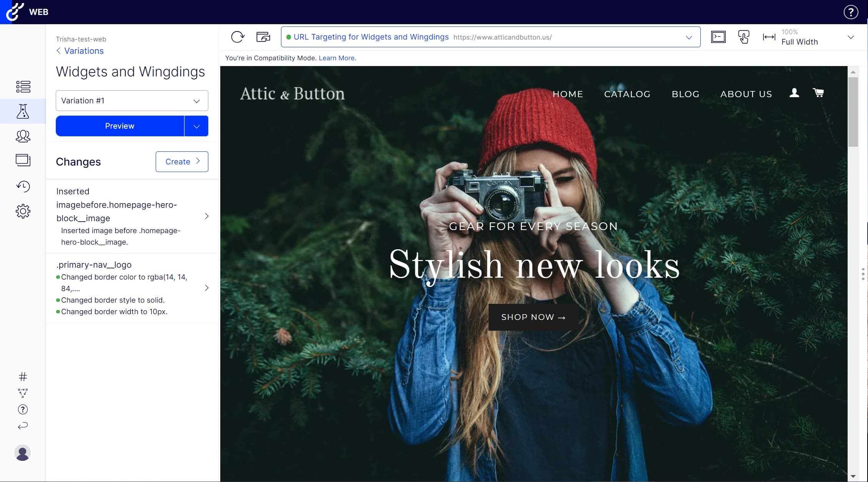Click the page vertical scrollbar thumb

pos(853,111)
